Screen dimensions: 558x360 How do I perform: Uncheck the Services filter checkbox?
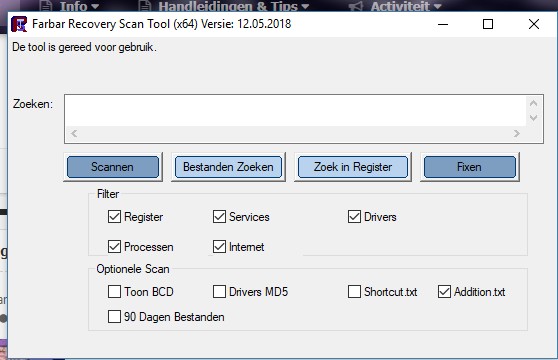coord(219,216)
